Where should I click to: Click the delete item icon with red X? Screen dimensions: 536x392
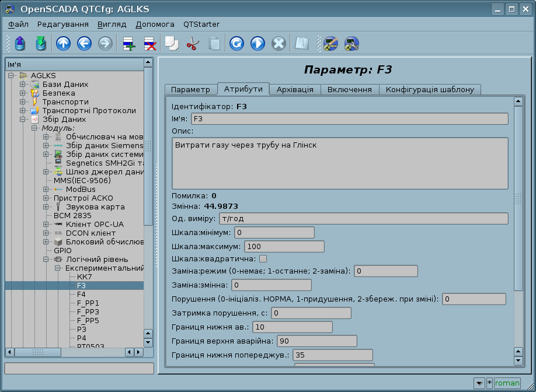149,43
